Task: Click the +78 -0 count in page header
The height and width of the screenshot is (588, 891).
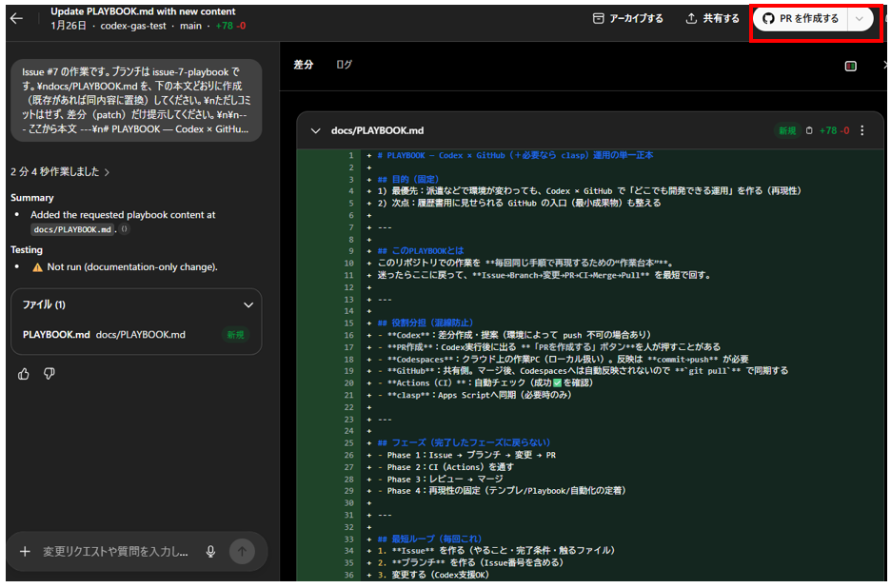Action: tap(230, 26)
